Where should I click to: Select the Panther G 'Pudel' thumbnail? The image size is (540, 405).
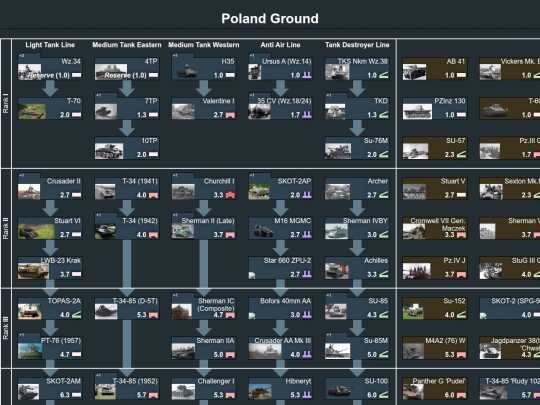[413, 392]
